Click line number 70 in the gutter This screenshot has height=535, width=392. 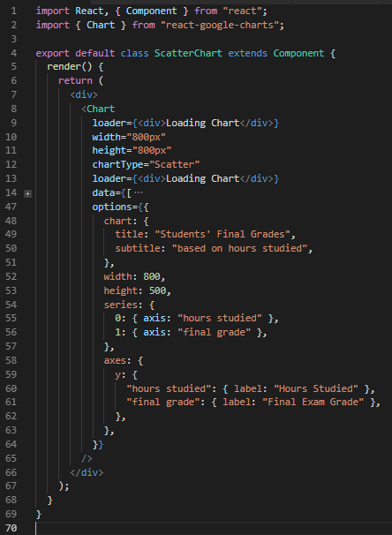pyautogui.click(x=11, y=528)
